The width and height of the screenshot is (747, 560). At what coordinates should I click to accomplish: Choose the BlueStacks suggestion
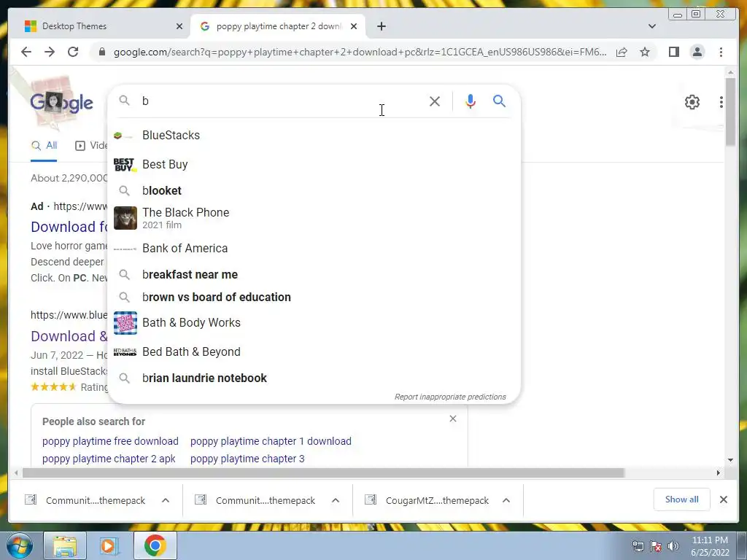tap(314, 135)
